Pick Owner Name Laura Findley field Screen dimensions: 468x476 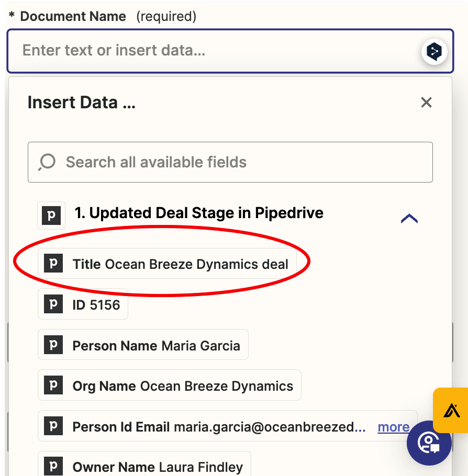(x=158, y=467)
